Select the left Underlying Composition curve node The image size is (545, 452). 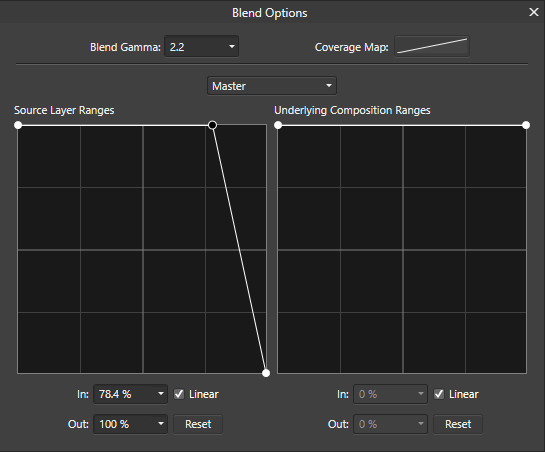pos(278,125)
